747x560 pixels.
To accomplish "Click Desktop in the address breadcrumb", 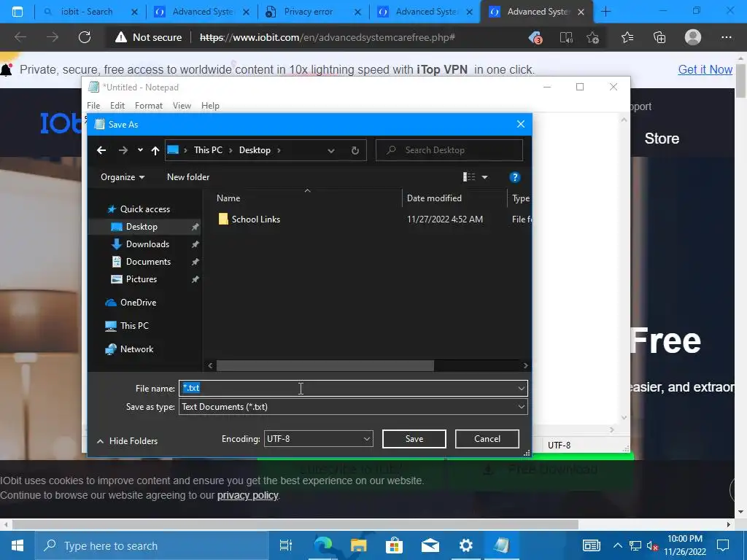I will [255, 150].
